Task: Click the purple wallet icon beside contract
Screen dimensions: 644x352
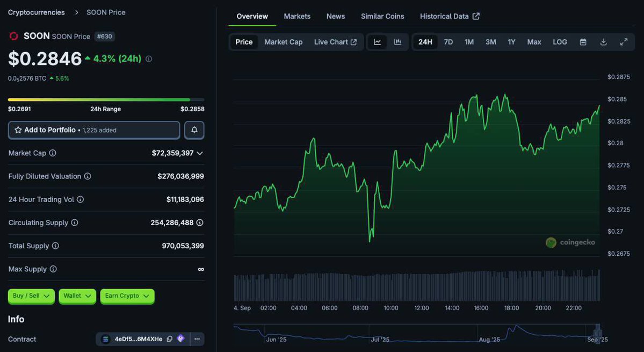Action: pos(180,339)
